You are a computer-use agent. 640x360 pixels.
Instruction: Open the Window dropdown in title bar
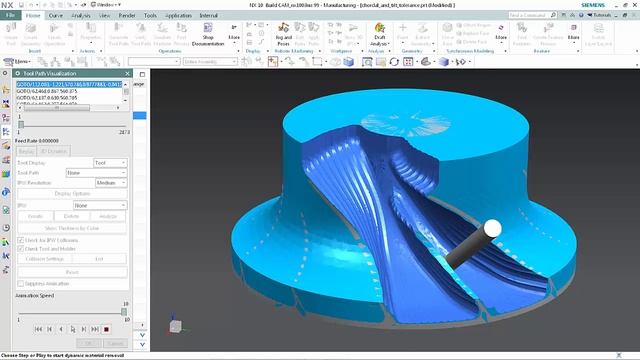pyautogui.click(x=106, y=5)
